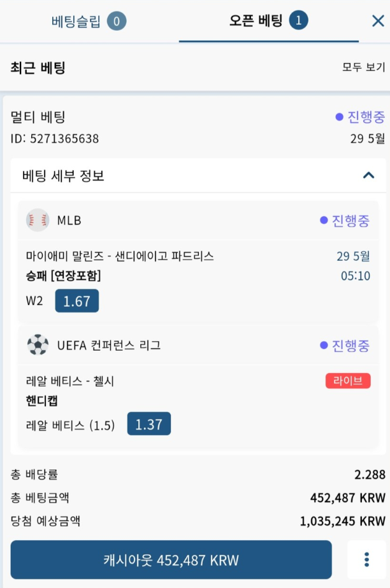Click the bet ID 5271365638
The width and height of the screenshot is (390, 588).
(55, 138)
